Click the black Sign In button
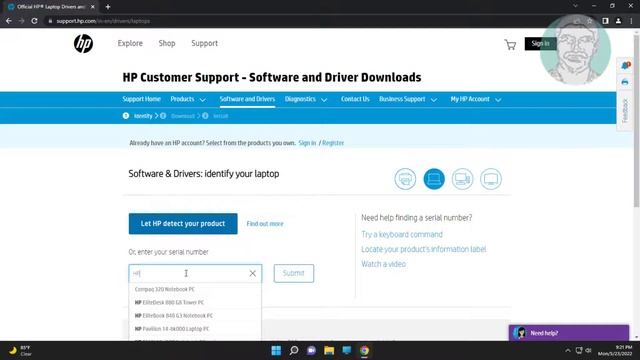The image size is (640, 360). (x=540, y=44)
